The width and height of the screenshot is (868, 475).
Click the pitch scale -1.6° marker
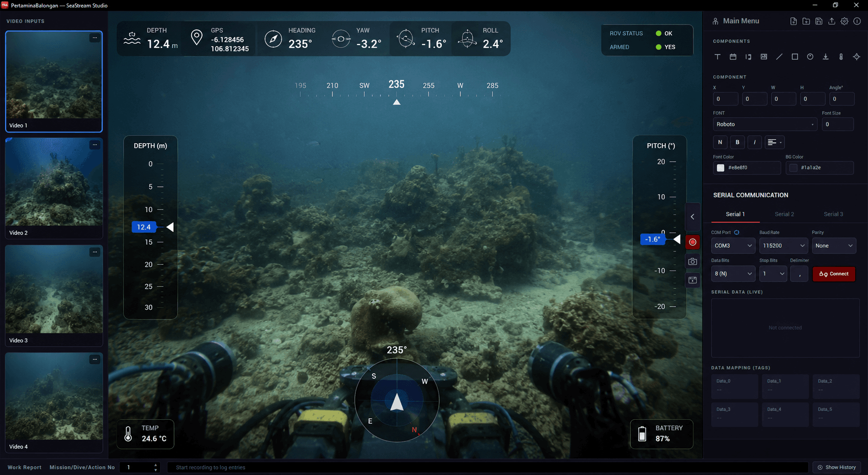point(652,239)
